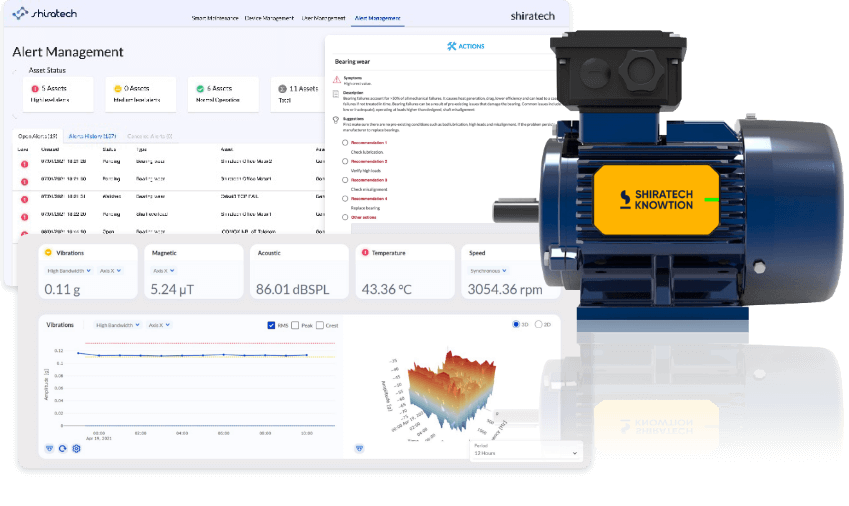Open Vibrations chart settings gear

76,449
